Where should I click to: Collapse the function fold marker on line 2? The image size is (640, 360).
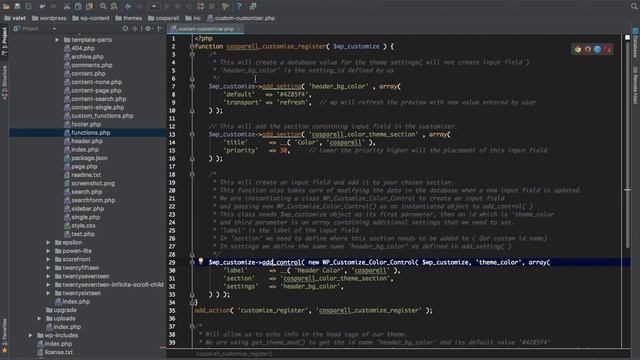[192, 47]
